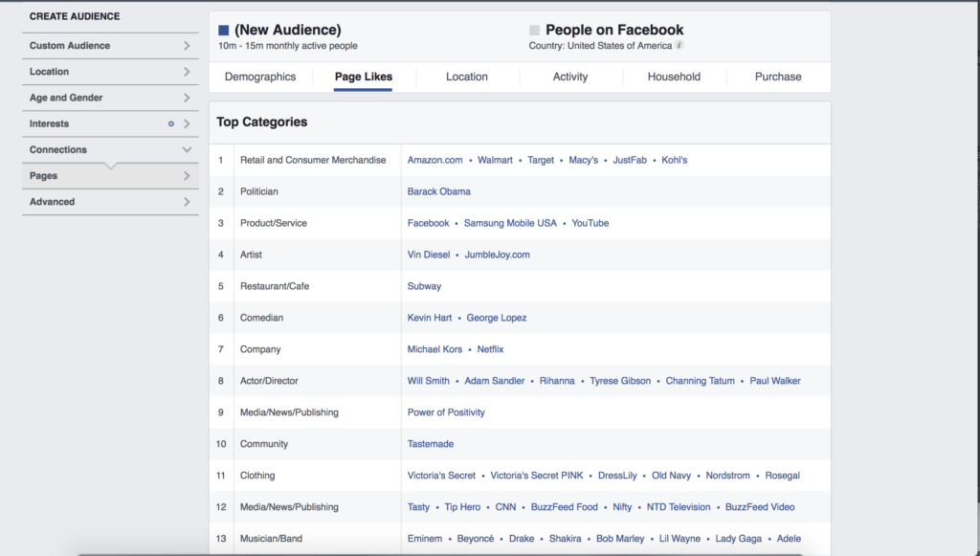980x556 pixels.
Task: Collapse the Connections section chevron
Action: [x=187, y=150]
